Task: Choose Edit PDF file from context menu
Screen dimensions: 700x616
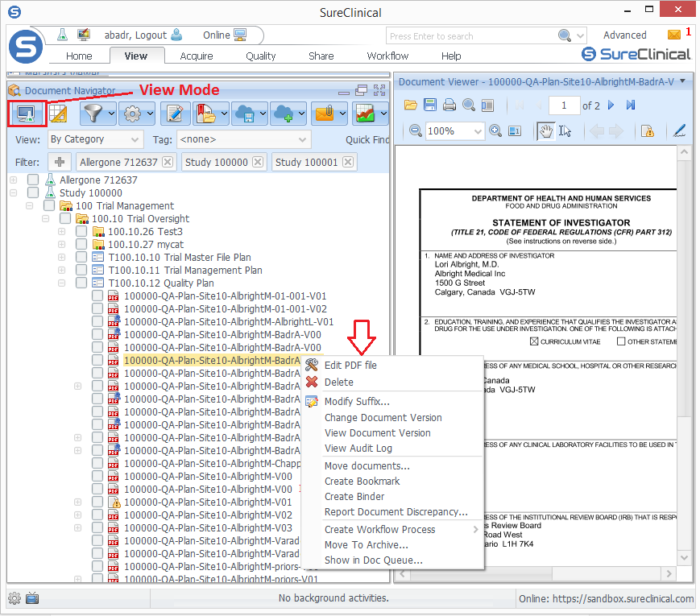Action: pos(350,365)
